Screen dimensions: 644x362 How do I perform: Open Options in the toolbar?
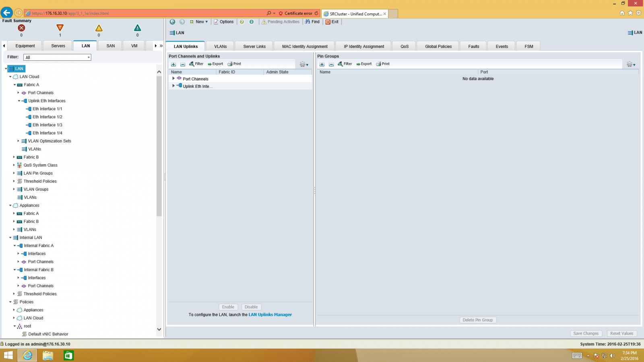point(224,22)
